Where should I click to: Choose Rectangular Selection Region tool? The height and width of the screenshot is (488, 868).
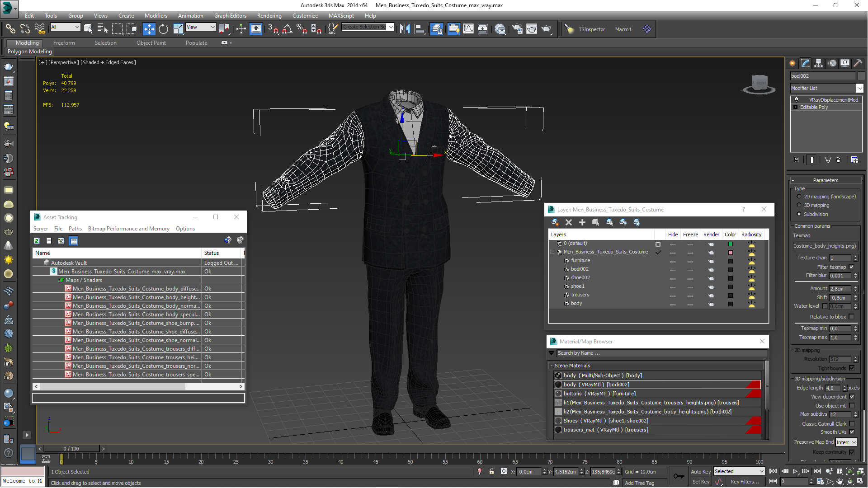[x=117, y=29]
